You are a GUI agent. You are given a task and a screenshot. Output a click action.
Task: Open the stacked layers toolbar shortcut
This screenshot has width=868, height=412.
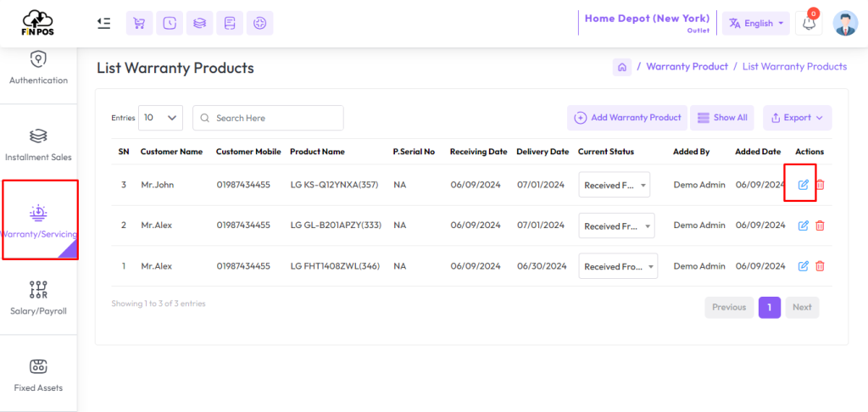click(x=200, y=23)
